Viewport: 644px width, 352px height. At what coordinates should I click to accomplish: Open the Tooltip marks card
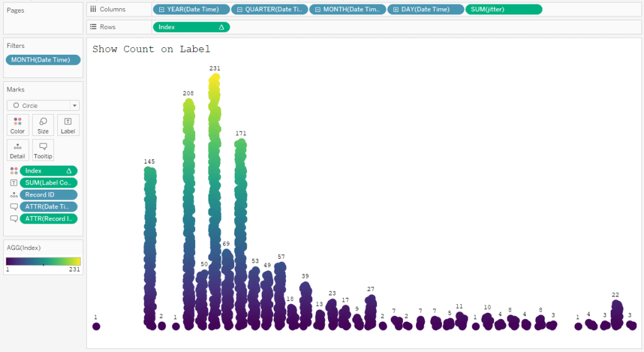tap(43, 150)
